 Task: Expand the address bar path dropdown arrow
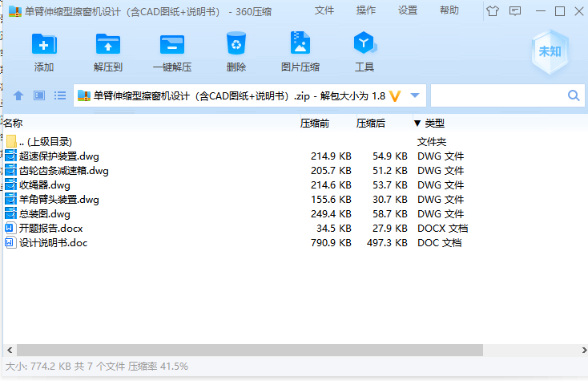click(415, 95)
